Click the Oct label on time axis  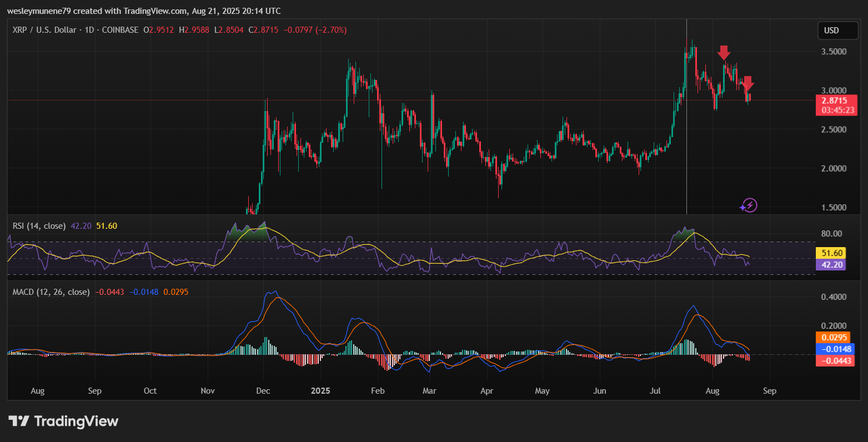click(x=150, y=391)
